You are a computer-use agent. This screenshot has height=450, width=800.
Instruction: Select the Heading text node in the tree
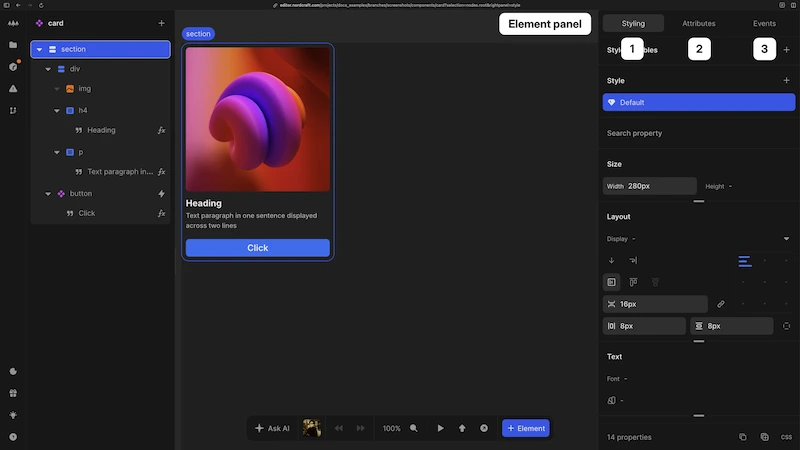pyautogui.click(x=101, y=130)
